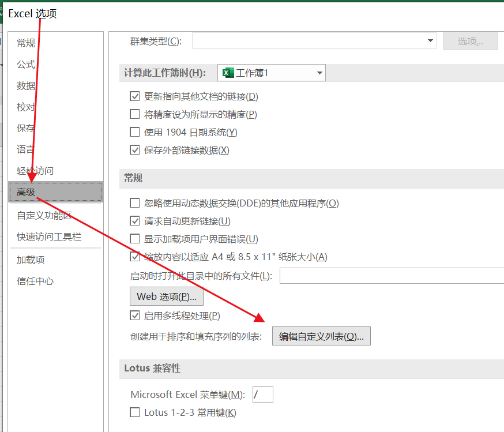Enable 将精度设为所显示的精度
This screenshot has height=432, width=504.
(x=134, y=114)
